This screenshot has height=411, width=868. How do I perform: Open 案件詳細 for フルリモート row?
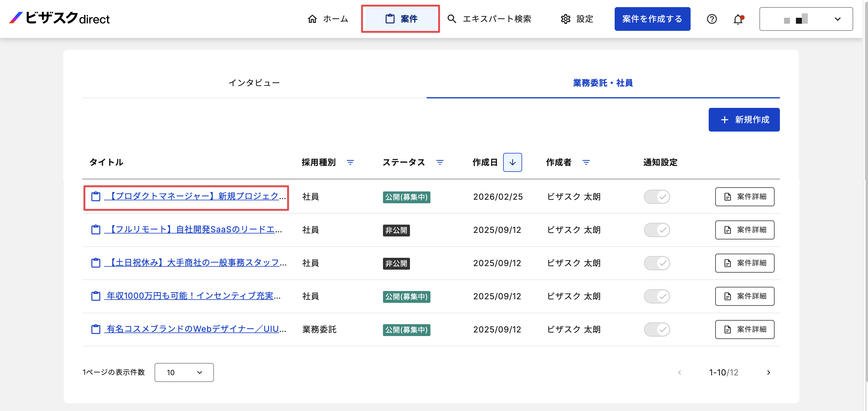[745, 230]
